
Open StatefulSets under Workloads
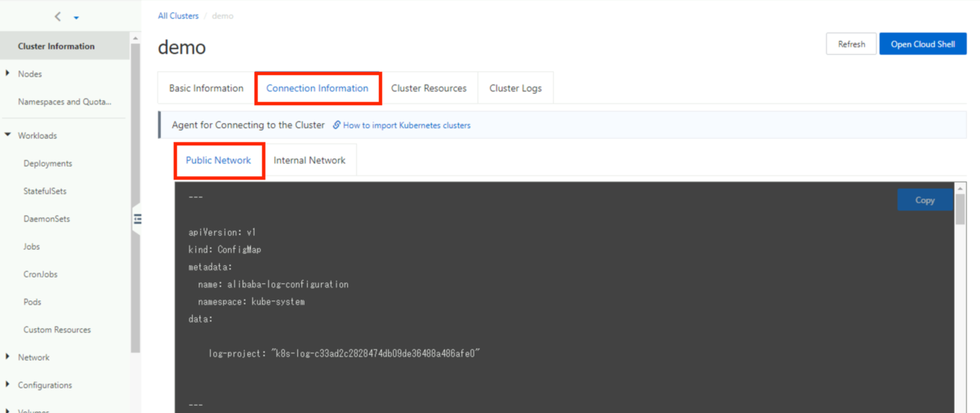[x=45, y=191]
